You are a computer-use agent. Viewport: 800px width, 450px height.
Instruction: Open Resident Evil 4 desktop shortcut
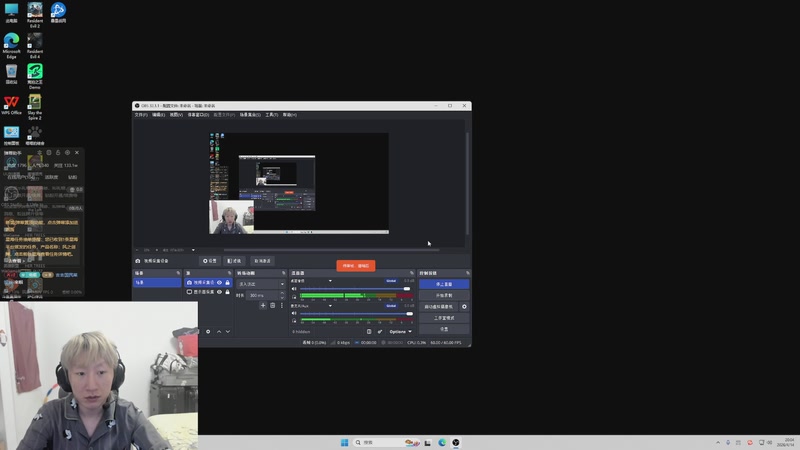tap(35, 45)
